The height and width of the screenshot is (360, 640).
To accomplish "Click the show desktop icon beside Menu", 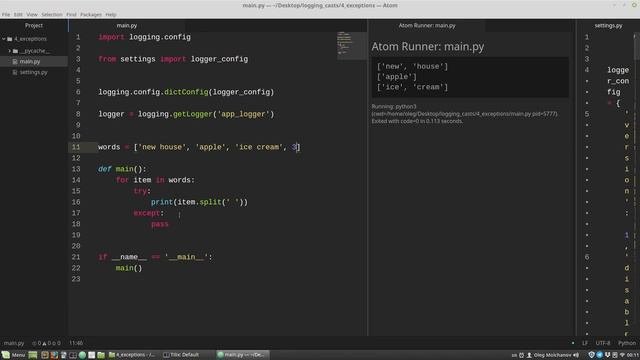I will [x=33, y=355].
